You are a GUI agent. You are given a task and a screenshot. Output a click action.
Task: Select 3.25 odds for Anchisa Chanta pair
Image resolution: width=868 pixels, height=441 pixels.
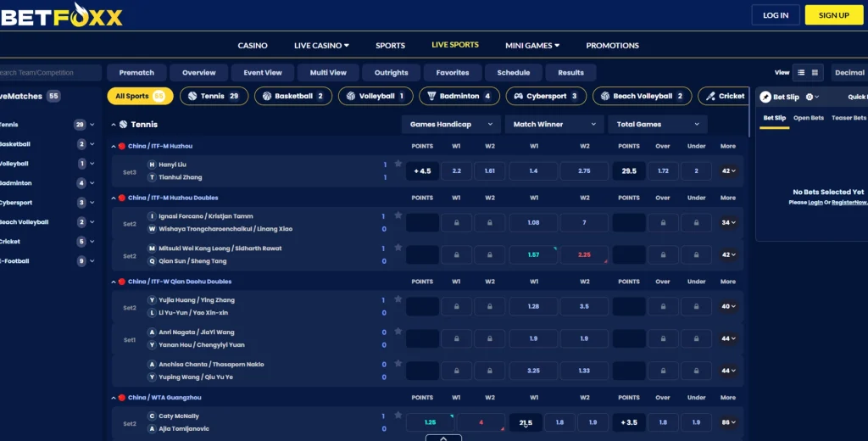tap(533, 371)
